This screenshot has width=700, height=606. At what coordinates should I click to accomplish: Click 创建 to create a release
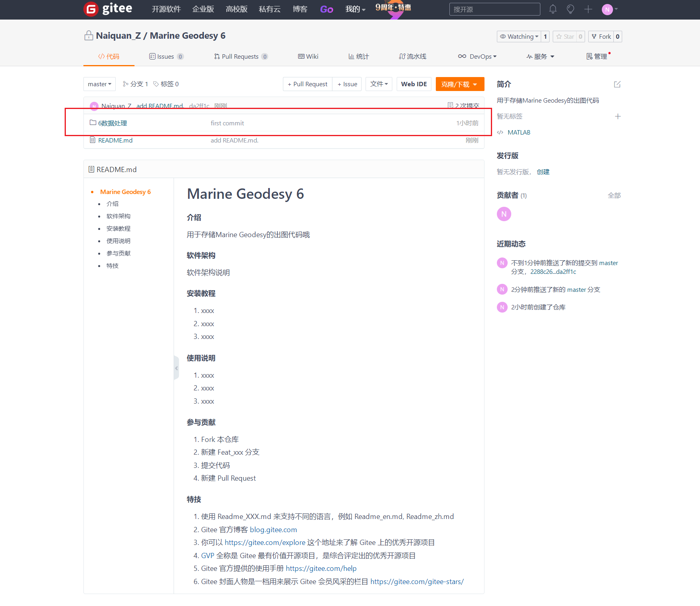pos(543,172)
